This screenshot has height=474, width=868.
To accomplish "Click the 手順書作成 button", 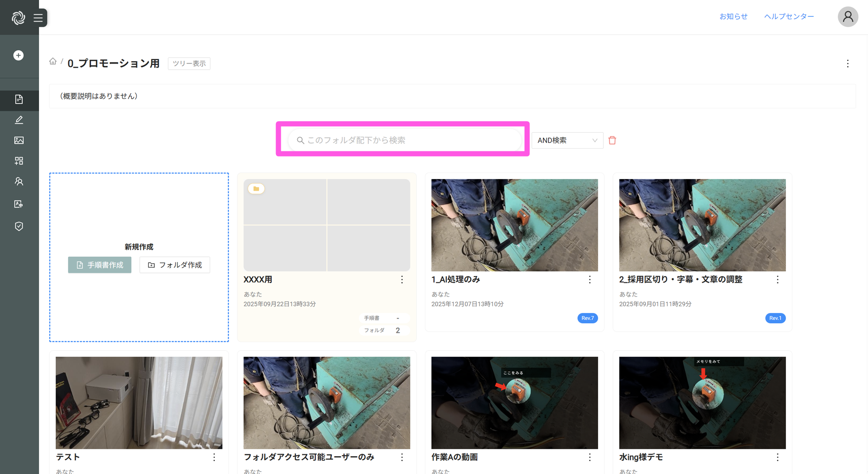I will coord(99,265).
